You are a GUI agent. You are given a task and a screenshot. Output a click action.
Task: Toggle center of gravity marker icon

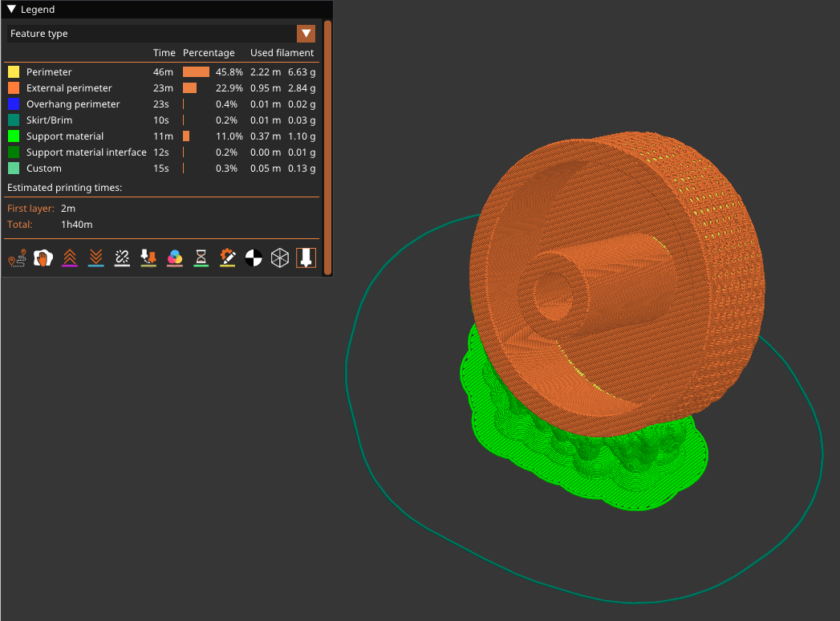click(254, 258)
